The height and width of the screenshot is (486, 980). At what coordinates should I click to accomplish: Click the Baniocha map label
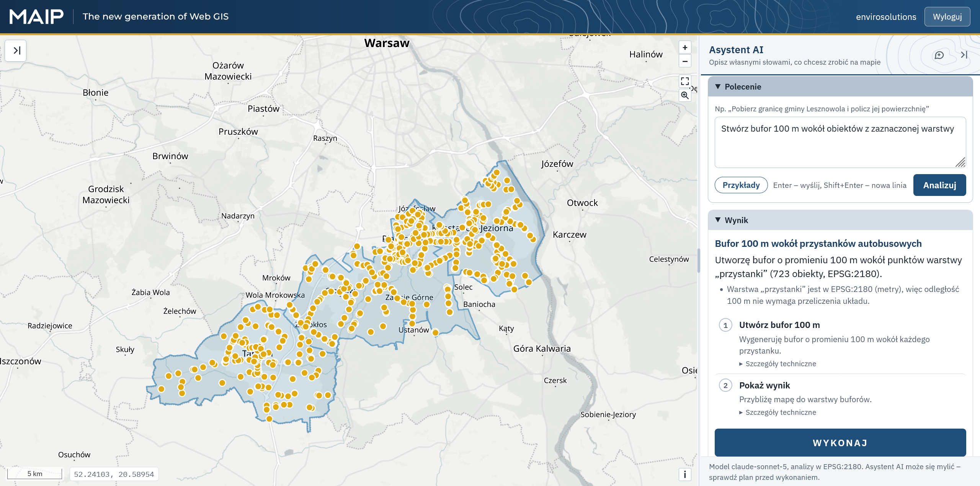click(x=479, y=304)
